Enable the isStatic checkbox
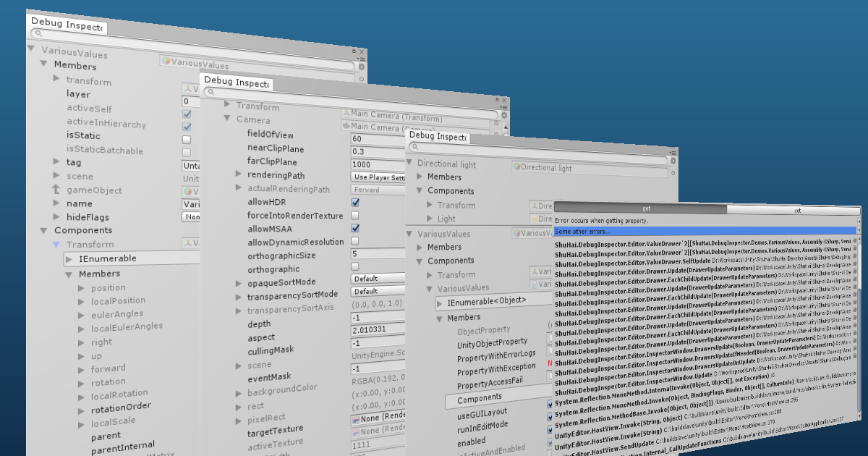 pos(187,140)
